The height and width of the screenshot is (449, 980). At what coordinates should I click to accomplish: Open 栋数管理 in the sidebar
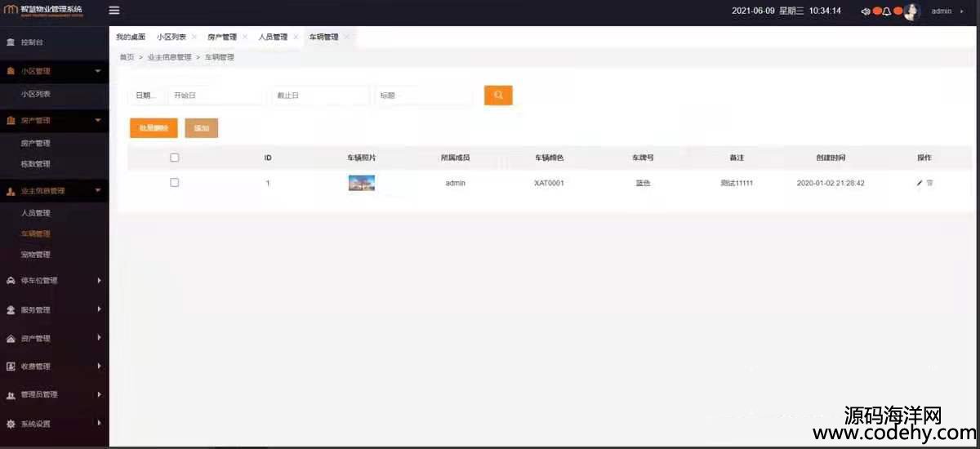36,164
